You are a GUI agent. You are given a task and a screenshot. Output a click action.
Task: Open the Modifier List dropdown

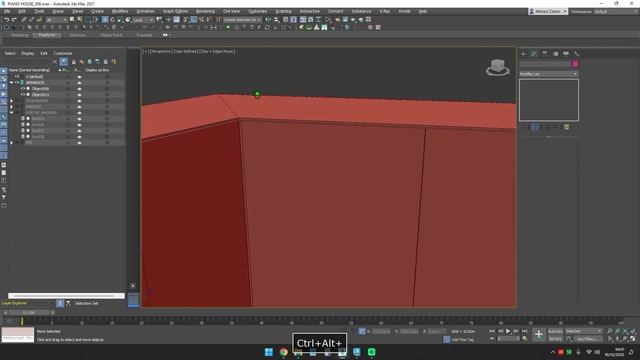click(x=549, y=74)
